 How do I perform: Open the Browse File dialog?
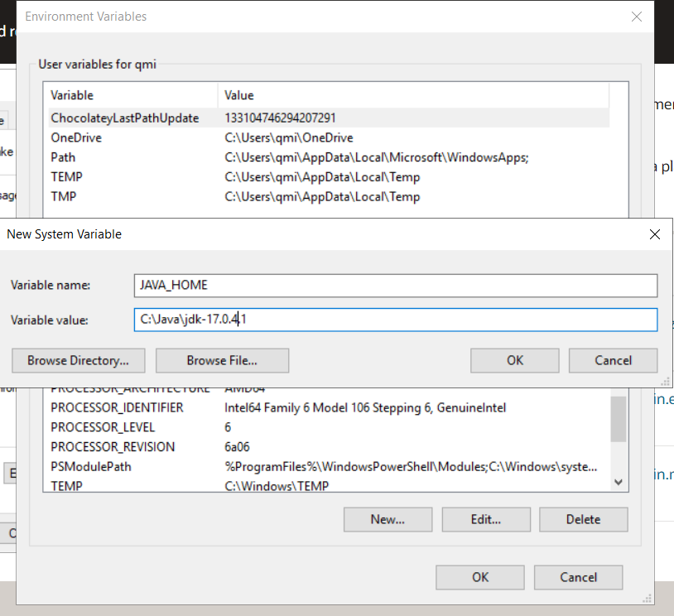[x=222, y=360]
